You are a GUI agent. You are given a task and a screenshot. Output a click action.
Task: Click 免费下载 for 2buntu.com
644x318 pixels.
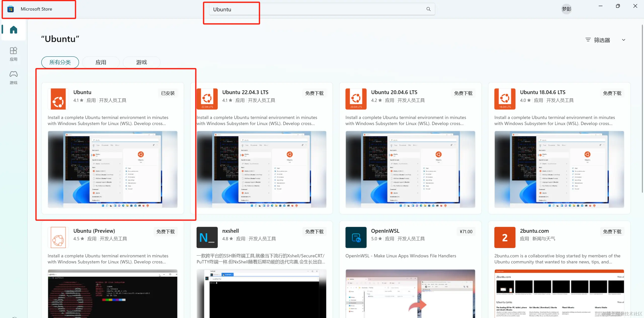(612, 231)
